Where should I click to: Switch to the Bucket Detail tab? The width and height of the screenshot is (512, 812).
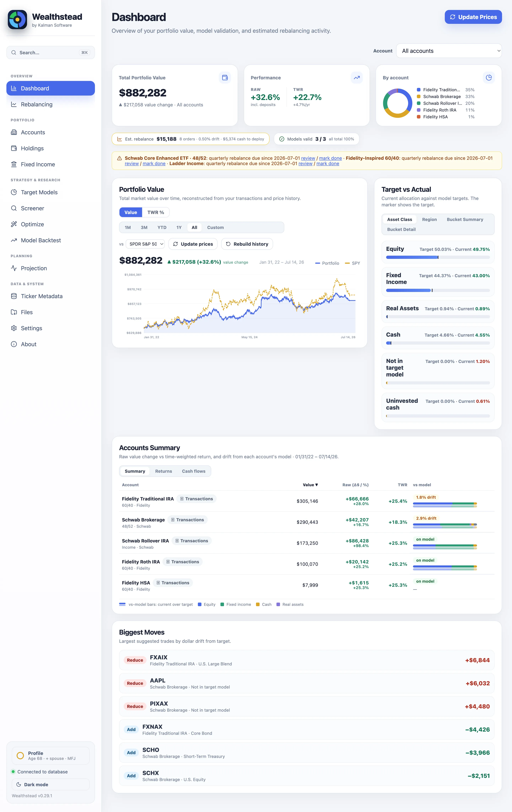(401, 230)
